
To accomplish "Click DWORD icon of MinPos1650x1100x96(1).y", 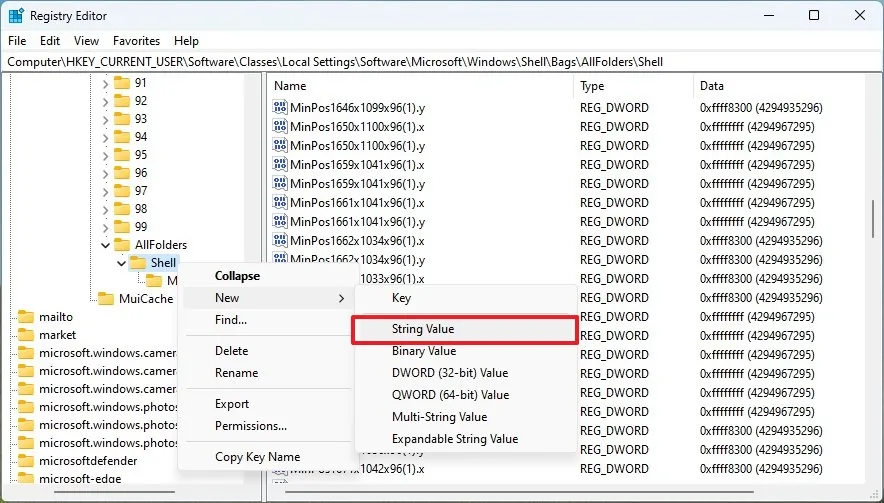I will tap(280, 145).
